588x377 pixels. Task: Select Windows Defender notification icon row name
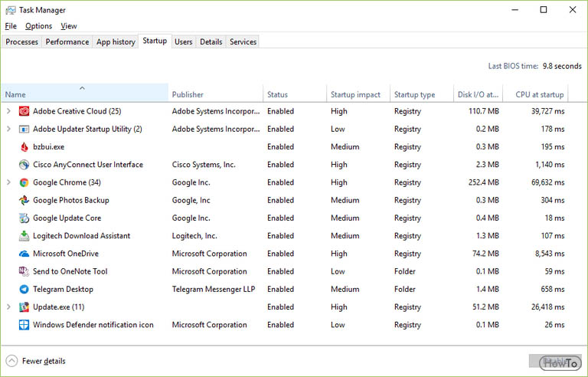[93, 325]
